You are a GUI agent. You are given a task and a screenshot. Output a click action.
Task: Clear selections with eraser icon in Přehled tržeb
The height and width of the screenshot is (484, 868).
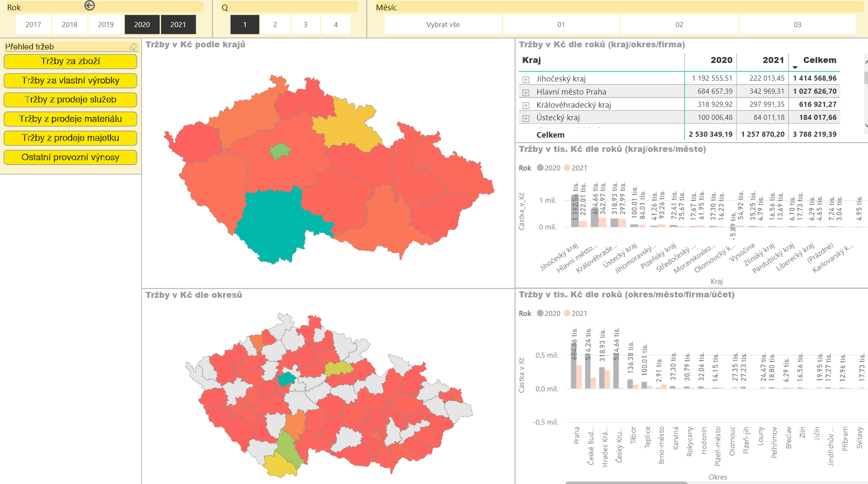133,47
